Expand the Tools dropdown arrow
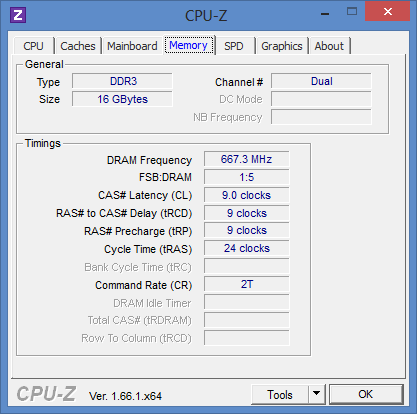 (x=317, y=395)
